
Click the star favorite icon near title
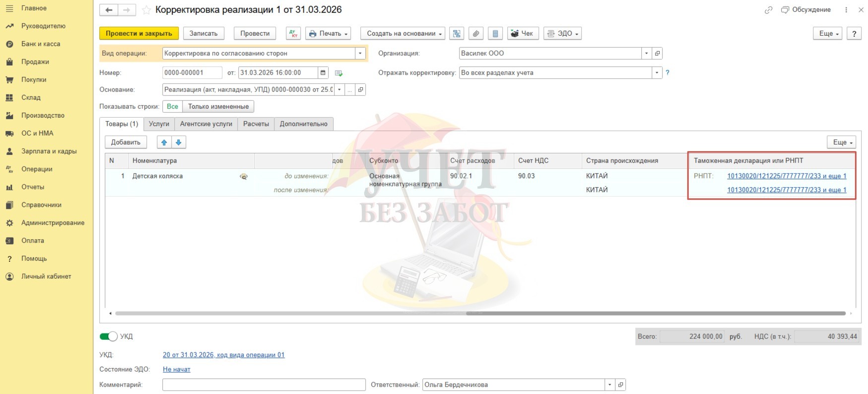click(x=146, y=10)
